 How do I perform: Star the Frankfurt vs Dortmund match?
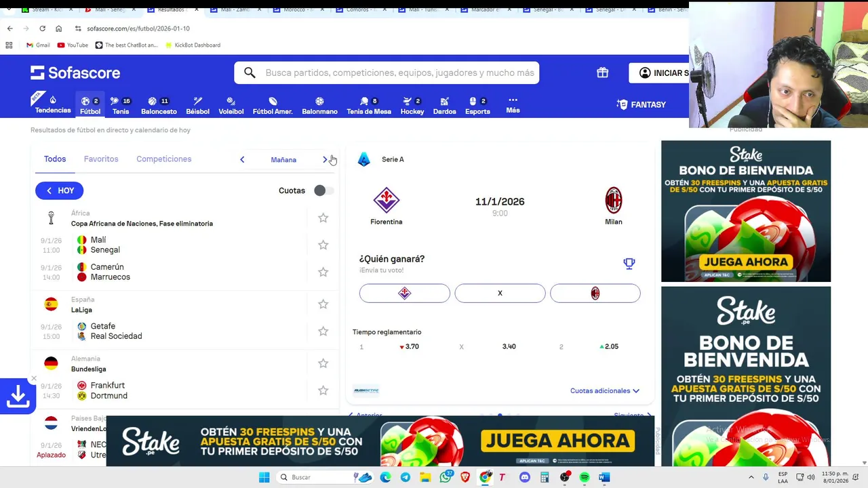click(323, 390)
